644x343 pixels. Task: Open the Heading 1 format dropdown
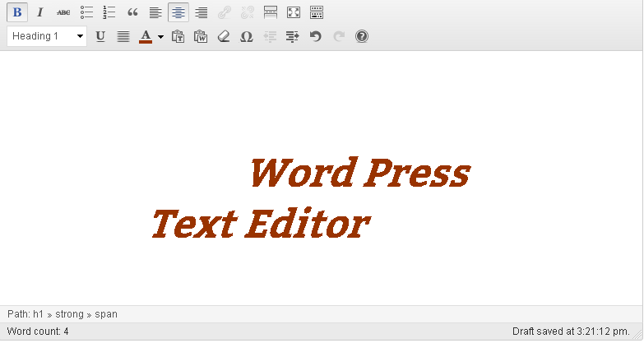[47, 36]
